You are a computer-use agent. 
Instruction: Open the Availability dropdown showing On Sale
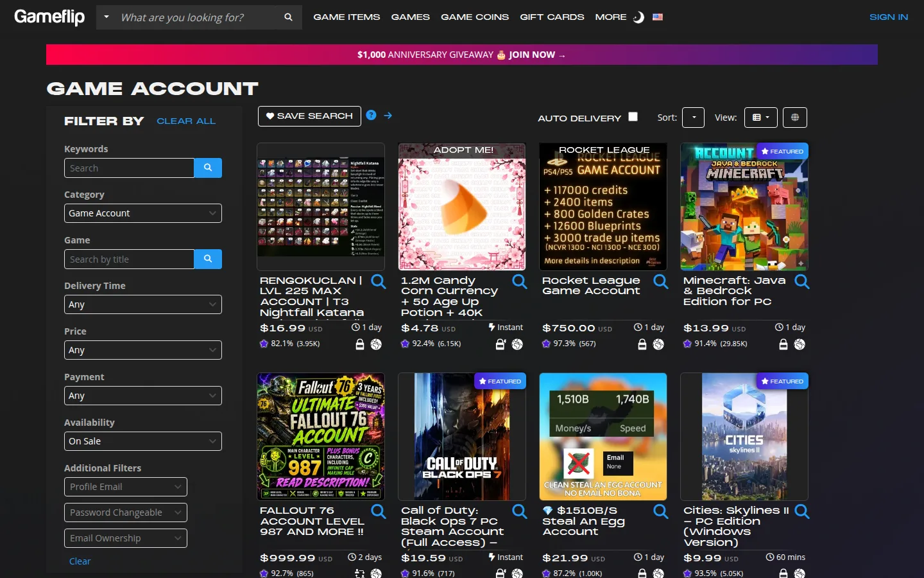tap(143, 441)
